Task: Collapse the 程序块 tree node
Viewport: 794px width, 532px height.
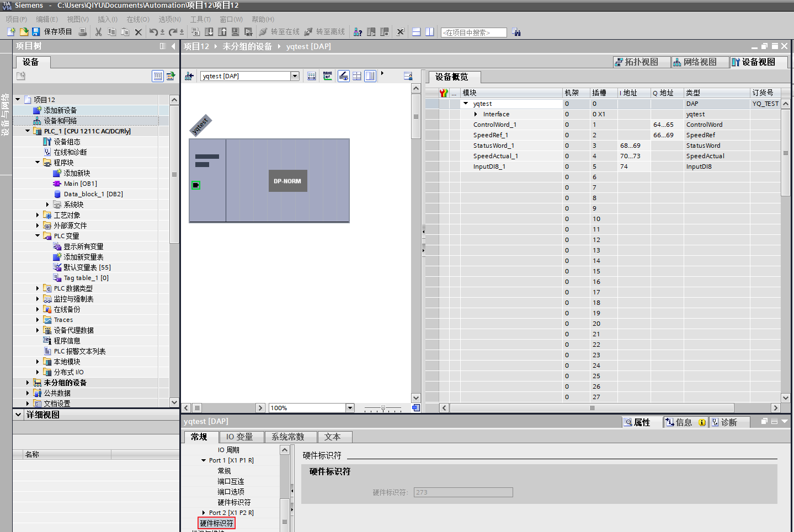Action: tap(38, 163)
